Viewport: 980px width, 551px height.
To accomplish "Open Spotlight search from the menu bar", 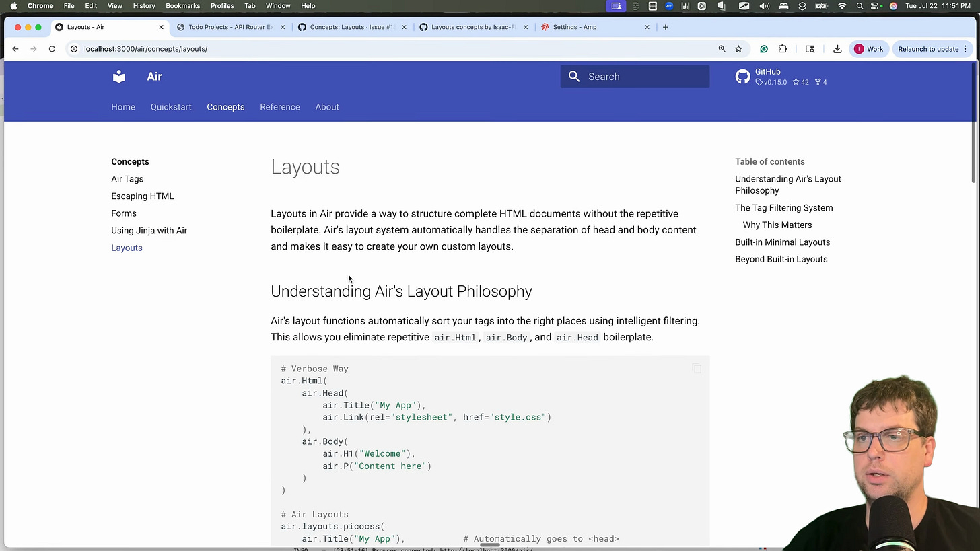I will coord(860,5).
